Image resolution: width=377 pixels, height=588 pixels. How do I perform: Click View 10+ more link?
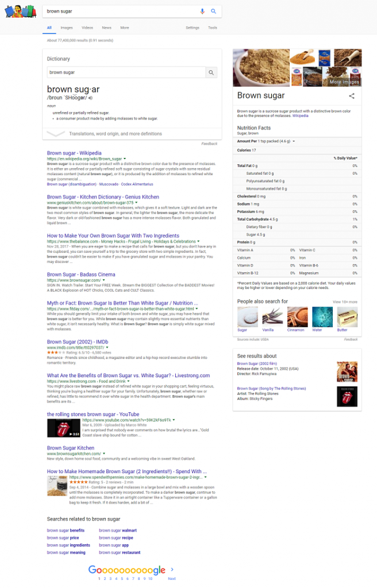coord(345,302)
